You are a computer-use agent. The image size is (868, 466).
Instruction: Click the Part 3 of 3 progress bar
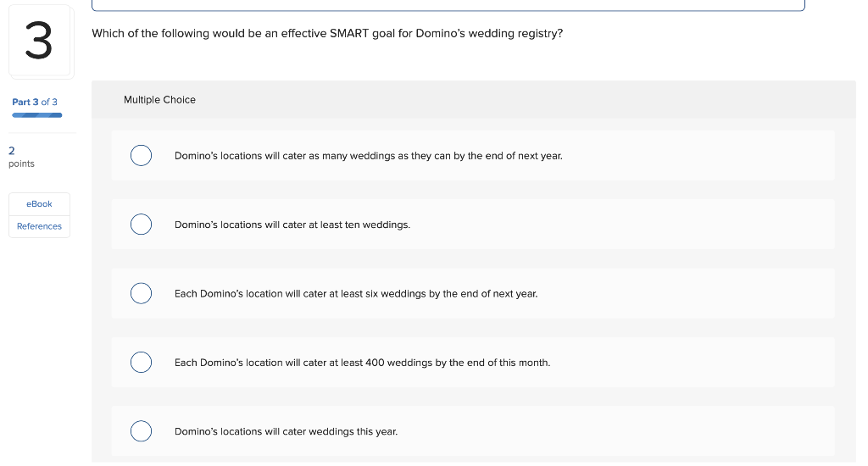coord(37,115)
